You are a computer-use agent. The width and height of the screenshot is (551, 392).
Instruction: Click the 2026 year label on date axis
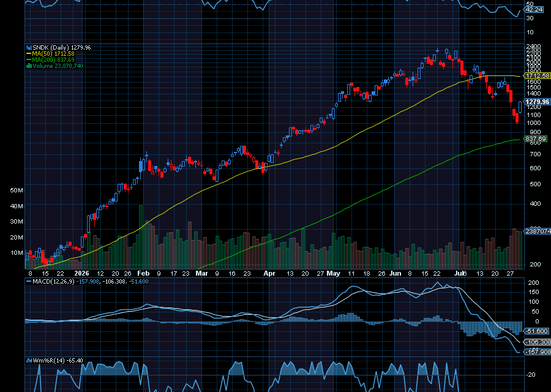pos(81,273)
